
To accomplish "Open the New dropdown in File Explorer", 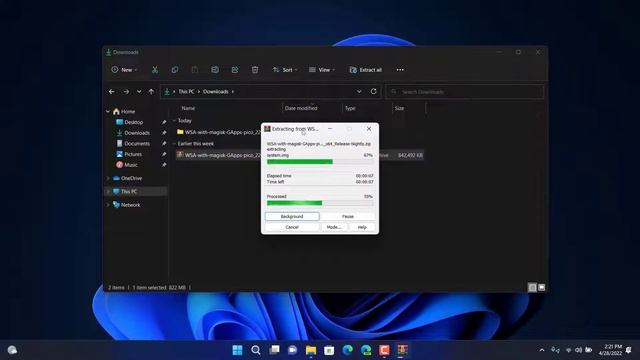I will tap(124, 70).
